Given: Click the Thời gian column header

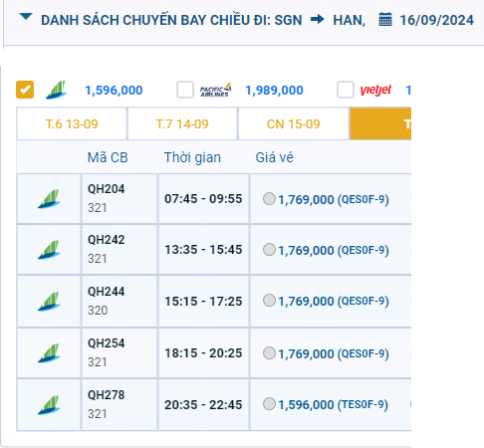Looking at the screenshot, I should [192, 157].
